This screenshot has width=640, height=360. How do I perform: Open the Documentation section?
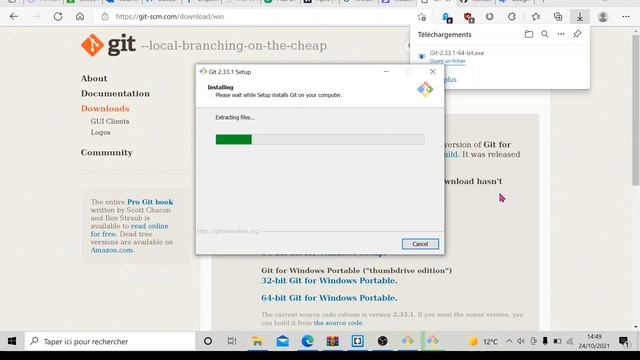[x=115, y=93]
